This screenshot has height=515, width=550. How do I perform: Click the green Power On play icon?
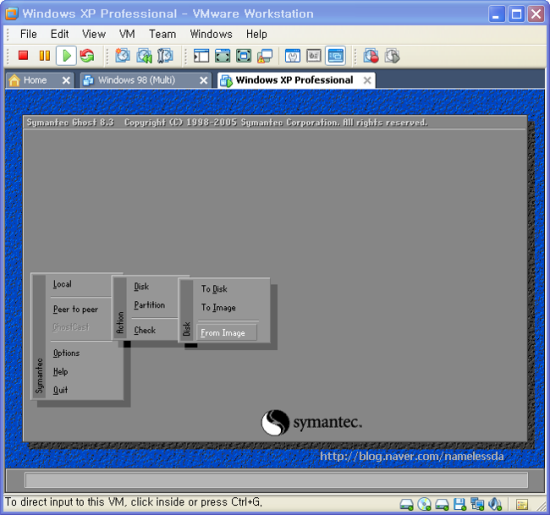click(66, 55)
